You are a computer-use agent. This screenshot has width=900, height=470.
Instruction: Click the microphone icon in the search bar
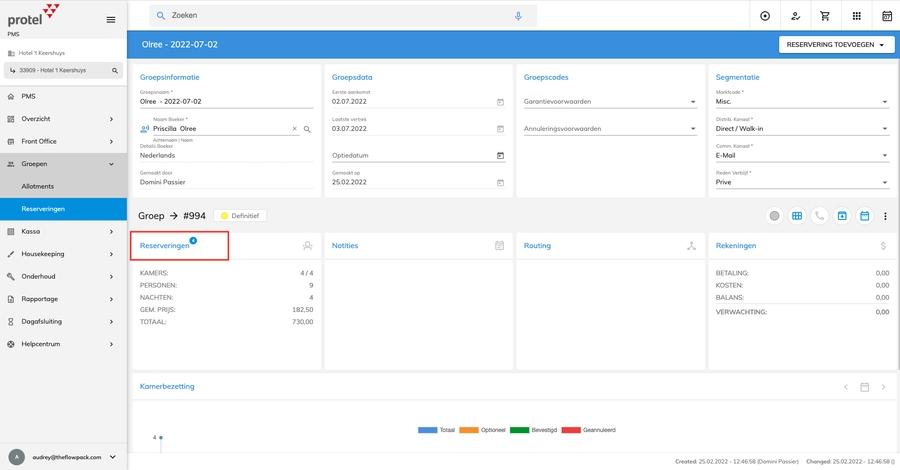[518, 16]
